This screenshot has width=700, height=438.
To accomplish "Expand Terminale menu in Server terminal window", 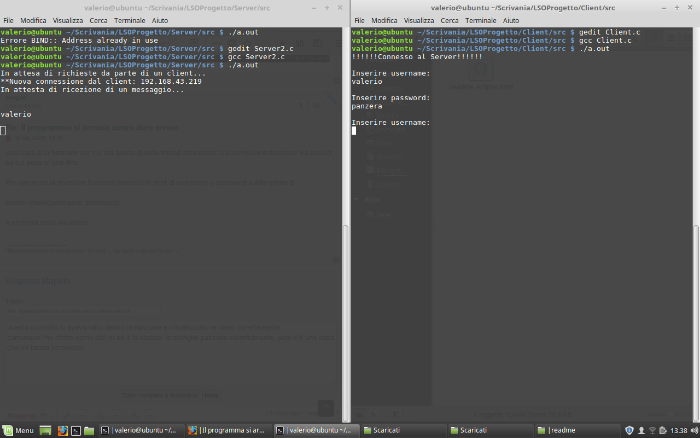I will (x=127, y=20).
